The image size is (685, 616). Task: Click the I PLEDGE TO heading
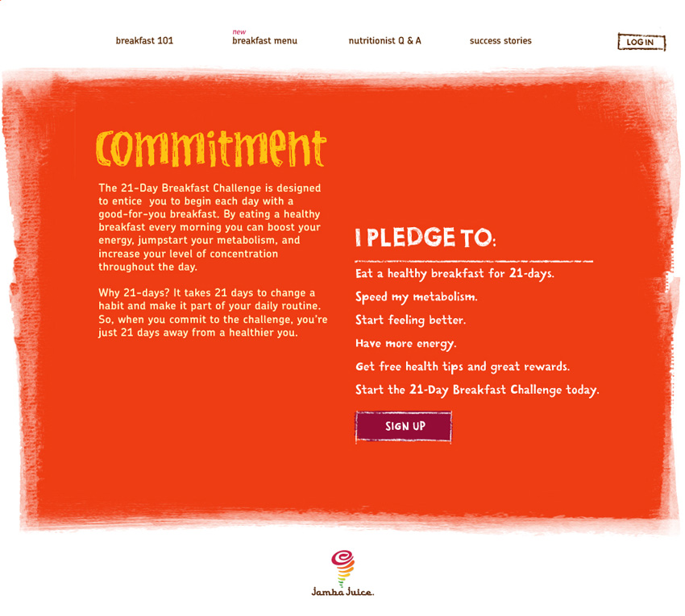(x=426, y=237)
